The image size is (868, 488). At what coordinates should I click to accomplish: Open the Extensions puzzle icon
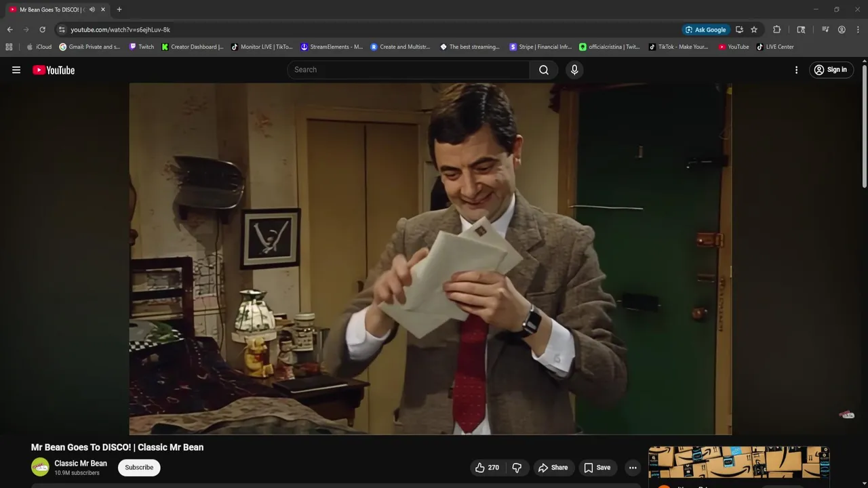777,30
